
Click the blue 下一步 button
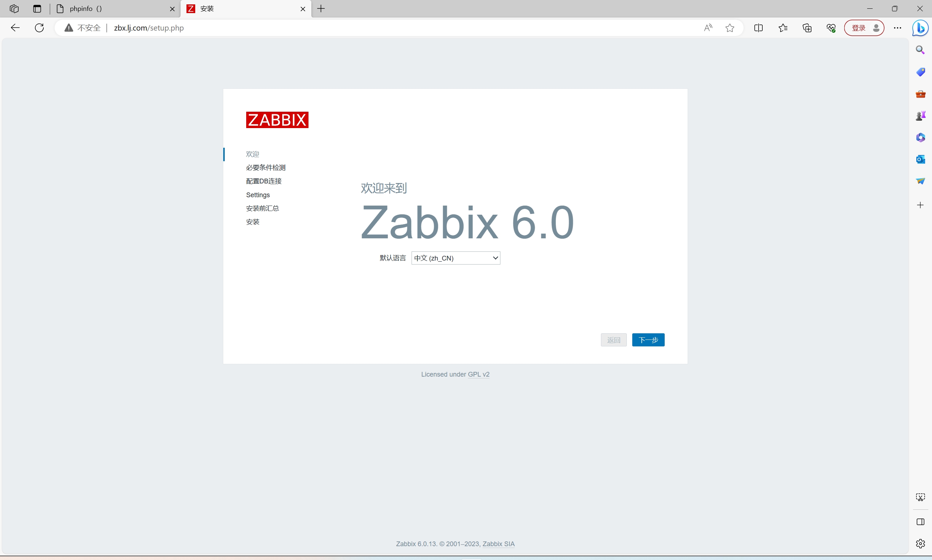click(x=648, y=340)
